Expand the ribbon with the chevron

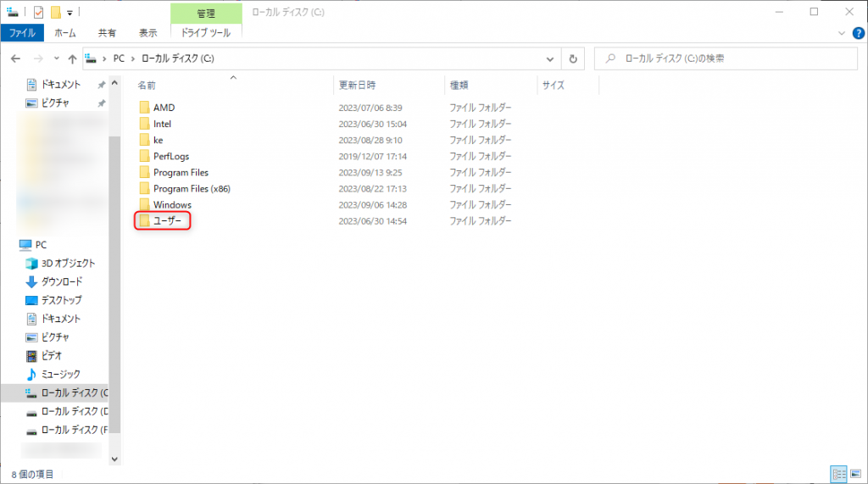[842, 33]
